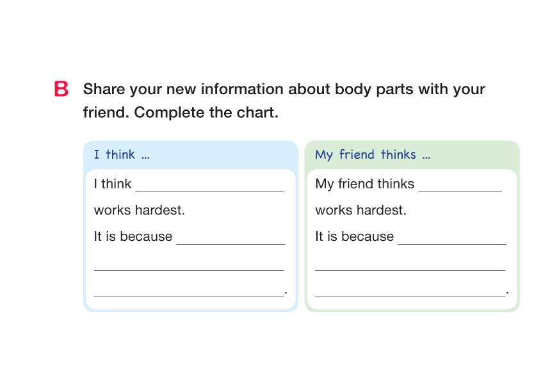
Task: Click the left 'It is because' text
Action: pyautogui.click(x=133, y=236)
